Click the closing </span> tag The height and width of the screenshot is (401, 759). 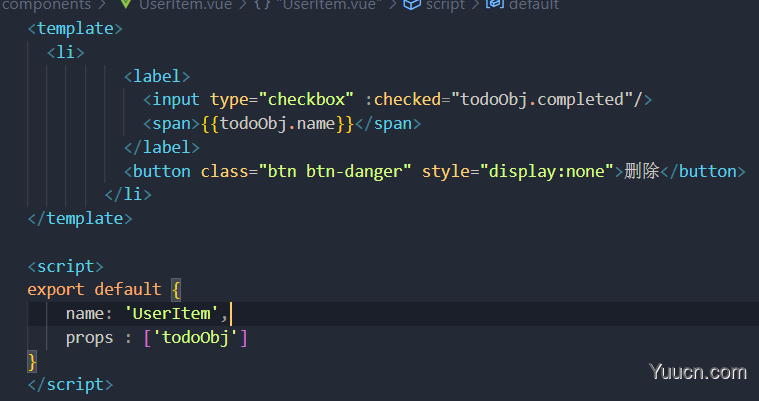388,123
